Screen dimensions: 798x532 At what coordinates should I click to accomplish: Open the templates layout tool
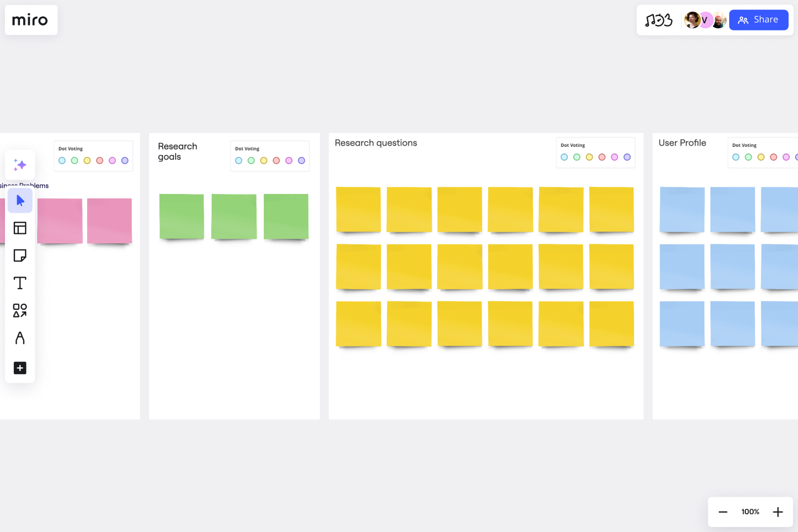click(20, 228)
